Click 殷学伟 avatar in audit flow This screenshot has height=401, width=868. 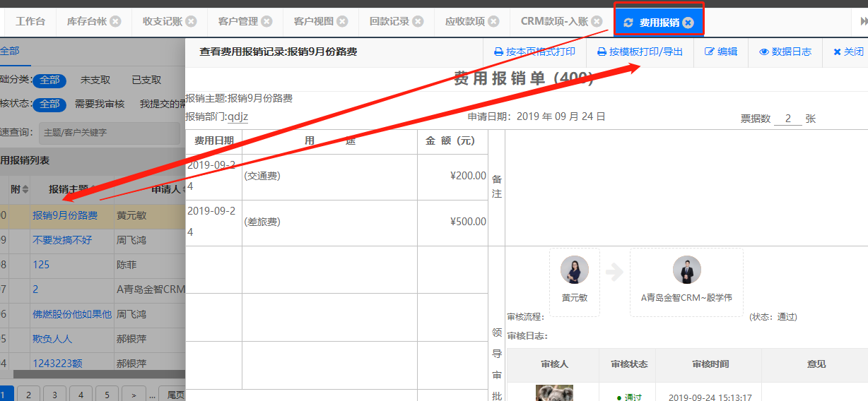(x=686, y=270)
